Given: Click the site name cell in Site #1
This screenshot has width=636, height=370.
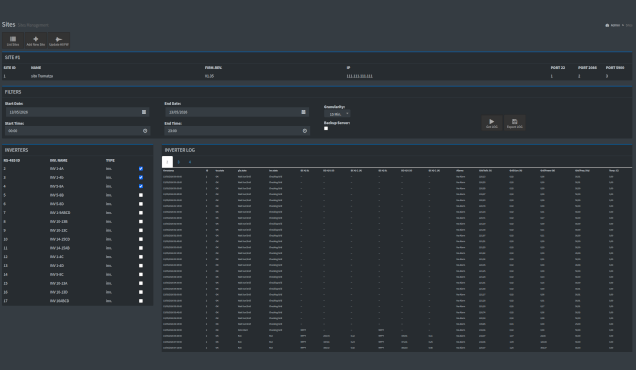Looking at the screenshot, I should pyautogui.click(x=42, y=76).
